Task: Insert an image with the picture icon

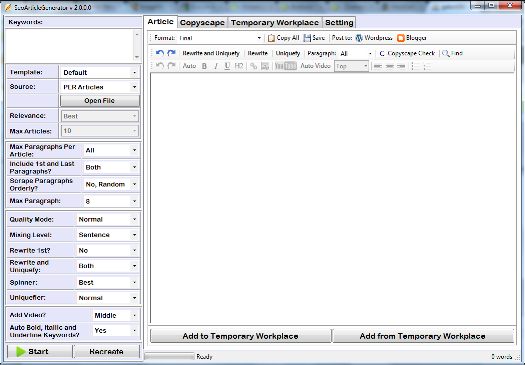Action: click(x=265, y=66)
